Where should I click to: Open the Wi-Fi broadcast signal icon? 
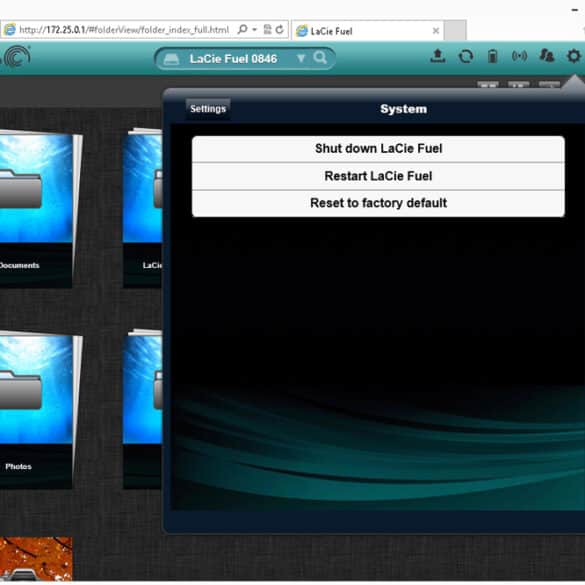click(x=519, y=56)
